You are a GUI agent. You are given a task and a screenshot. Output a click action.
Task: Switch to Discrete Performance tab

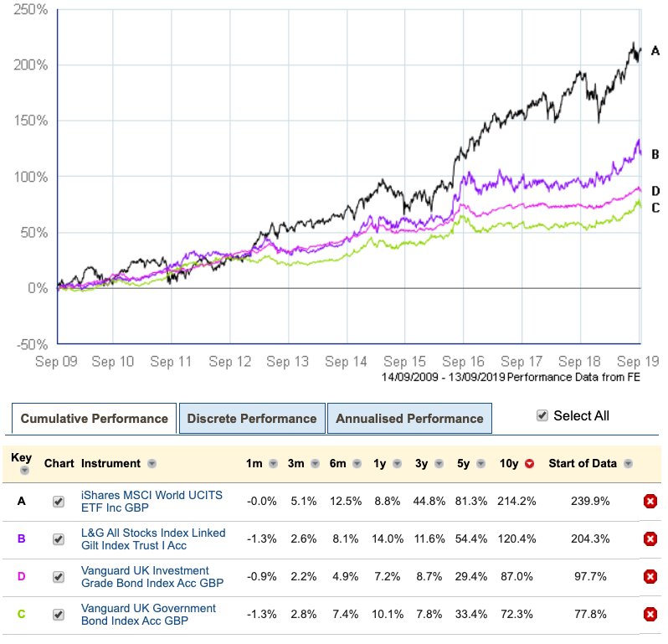(252, 419)
